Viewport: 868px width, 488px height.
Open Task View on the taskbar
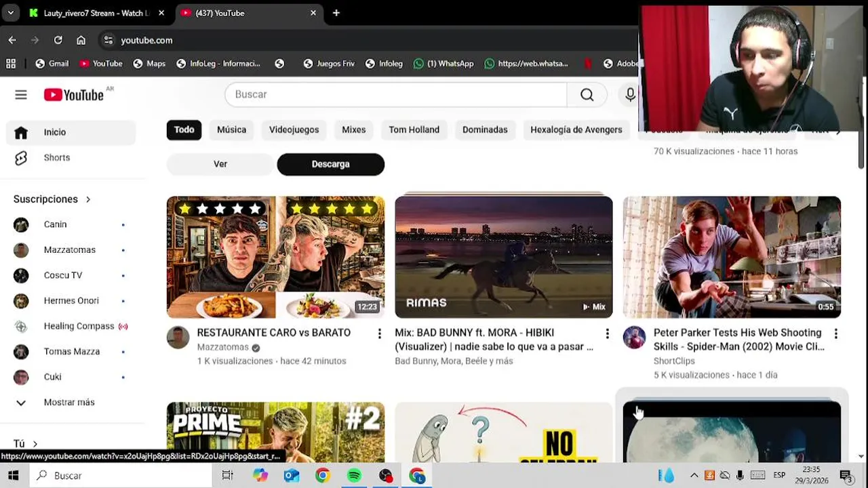[x=228, y=476]
